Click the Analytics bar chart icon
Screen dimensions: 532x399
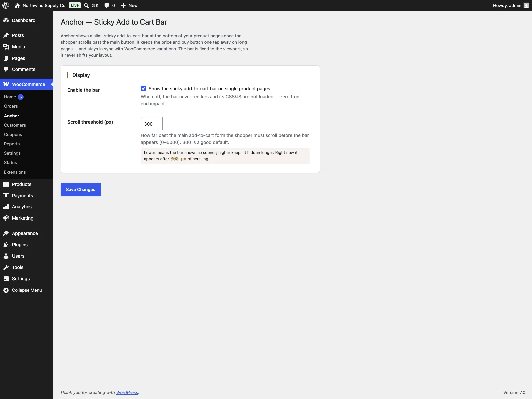tap(6, 207)
